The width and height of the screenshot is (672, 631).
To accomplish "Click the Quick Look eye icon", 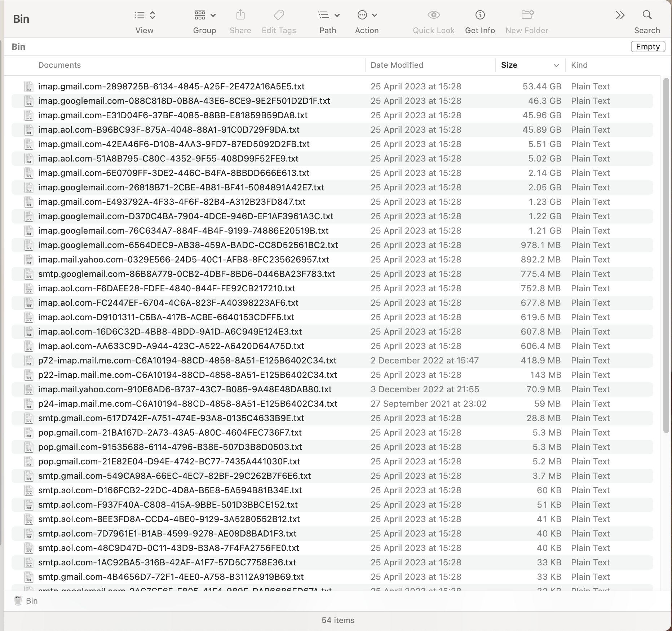I will coord(434,15).
